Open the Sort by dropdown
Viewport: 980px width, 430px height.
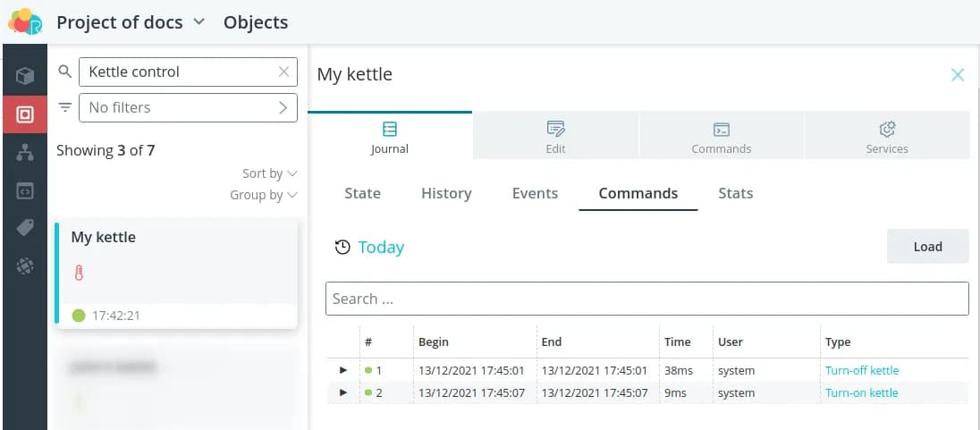(x=269, y=173)
